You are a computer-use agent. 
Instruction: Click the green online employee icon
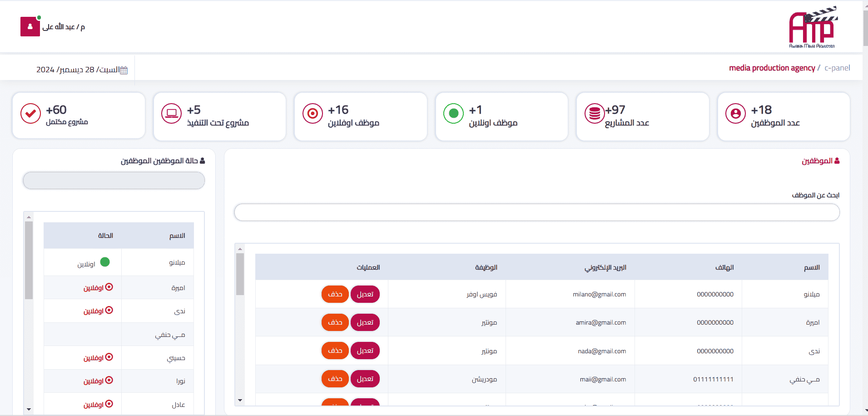click(453, 114)
